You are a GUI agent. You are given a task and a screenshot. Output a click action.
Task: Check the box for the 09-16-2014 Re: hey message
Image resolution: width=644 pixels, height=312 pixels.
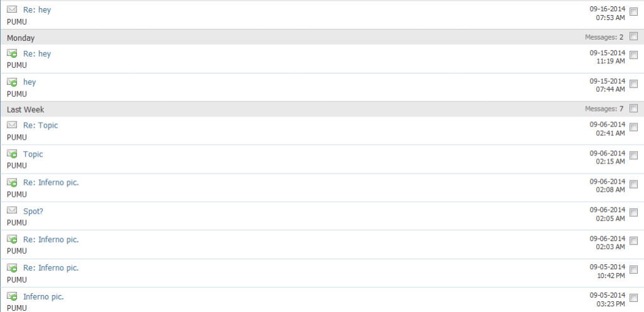(x=633, y=14)
